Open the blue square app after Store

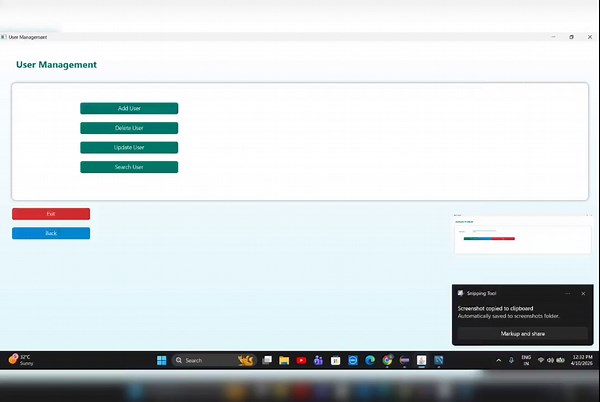(353, 360)
